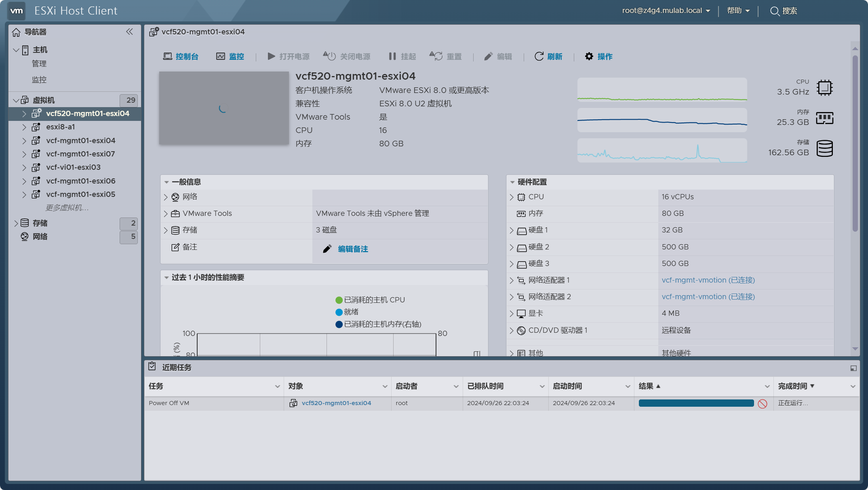Click 刷新 refresh button

(548, 57)
